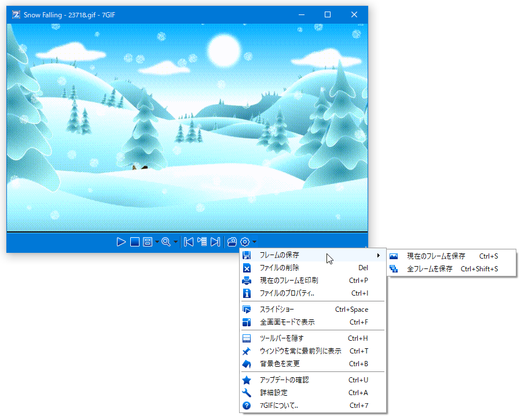Expand the frame list dropdown arrow

pos(157,242)
